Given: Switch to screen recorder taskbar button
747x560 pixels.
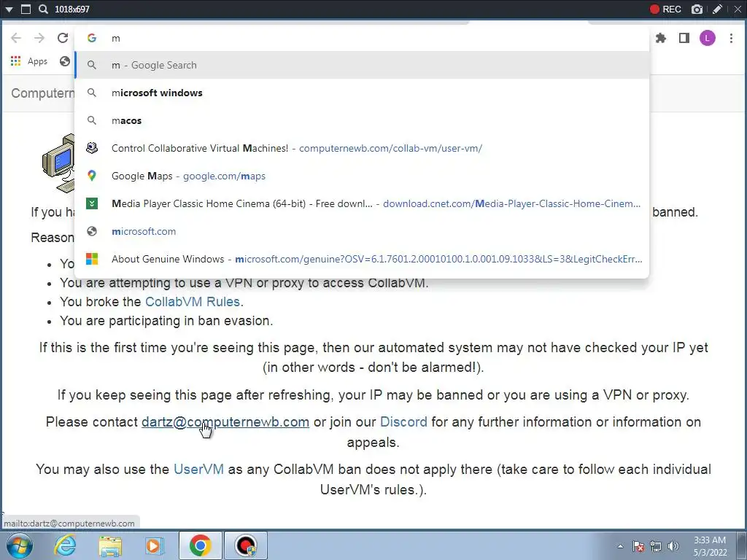Looking at the screenshot, I should click(x=246, y=545).
